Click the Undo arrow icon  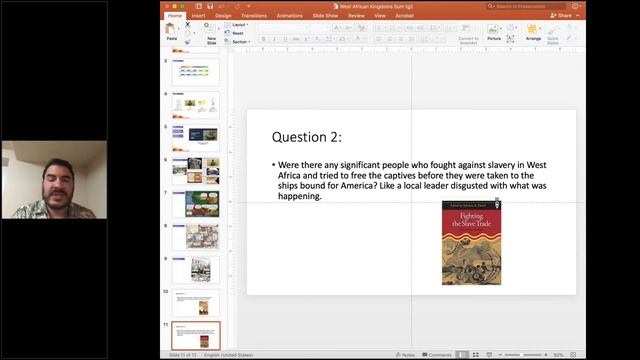point(221,6)
